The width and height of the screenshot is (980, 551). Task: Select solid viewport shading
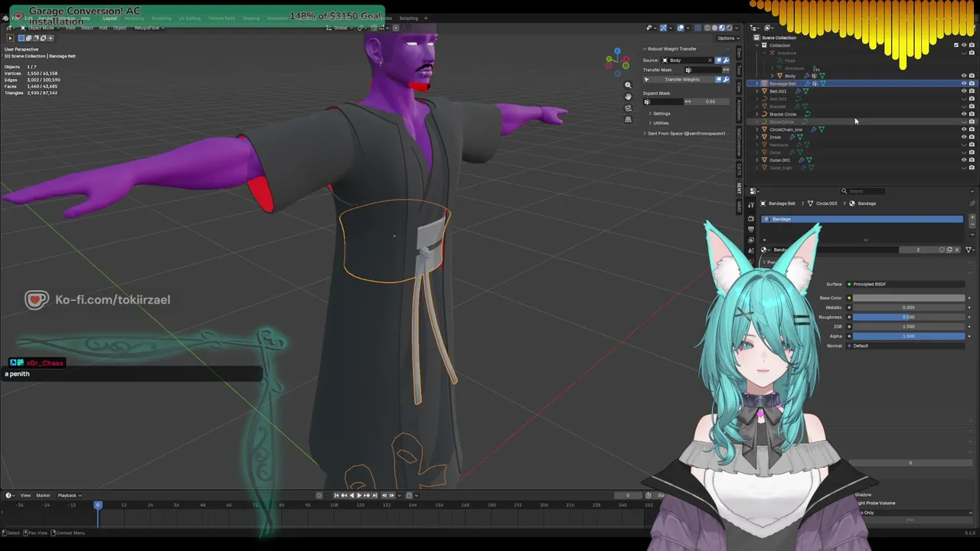click(714, 28)
